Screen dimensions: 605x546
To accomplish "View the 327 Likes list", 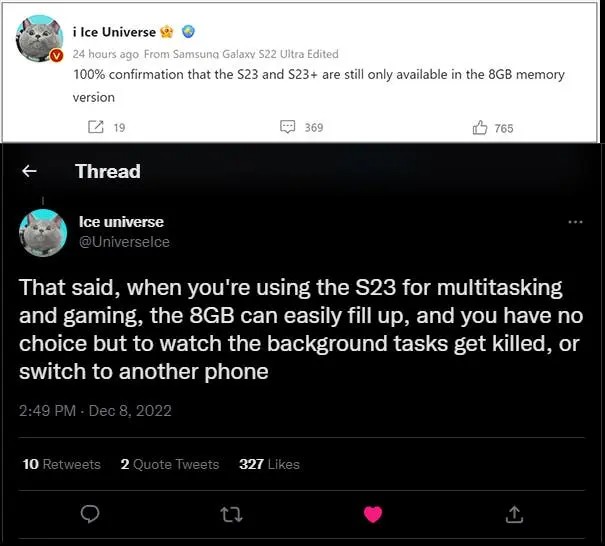I will [269, 464].
